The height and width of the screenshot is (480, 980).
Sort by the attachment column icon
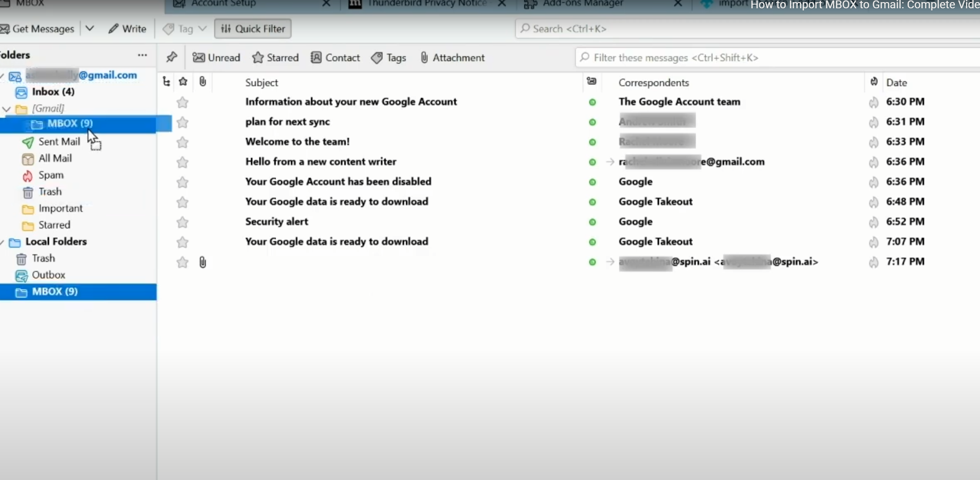(202, 82)
